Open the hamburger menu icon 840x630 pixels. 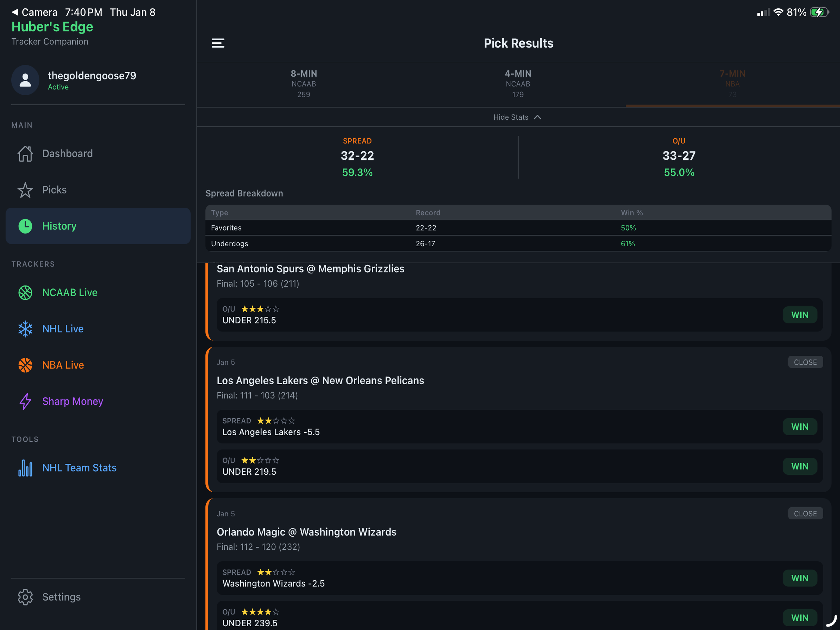218,43
